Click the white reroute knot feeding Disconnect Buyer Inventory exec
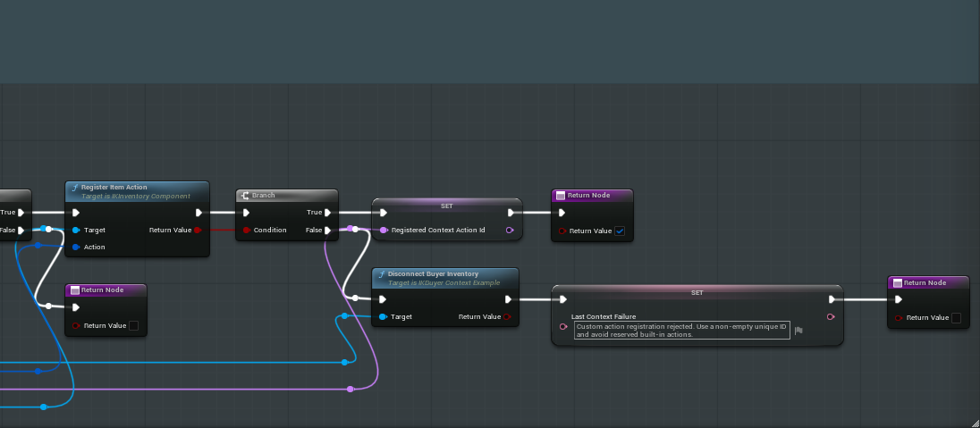 (x=355, y=298)
